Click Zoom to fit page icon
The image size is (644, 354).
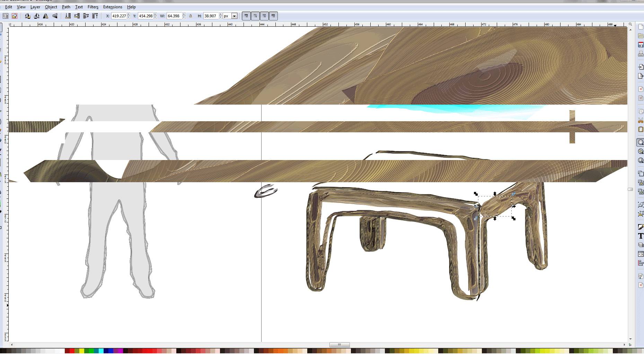tap(641, 160)
